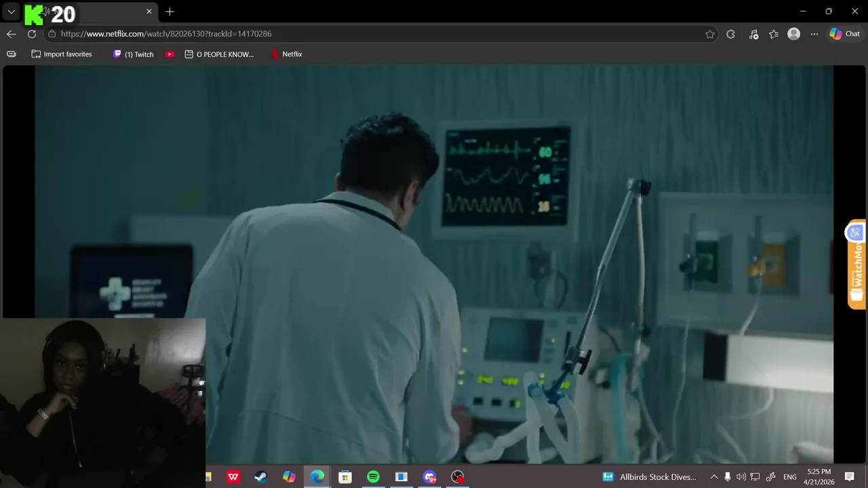This screenshot has height=488, width=868.
Task: Open the tab actions dropdown arrow
Action: [x=11, y=12]
